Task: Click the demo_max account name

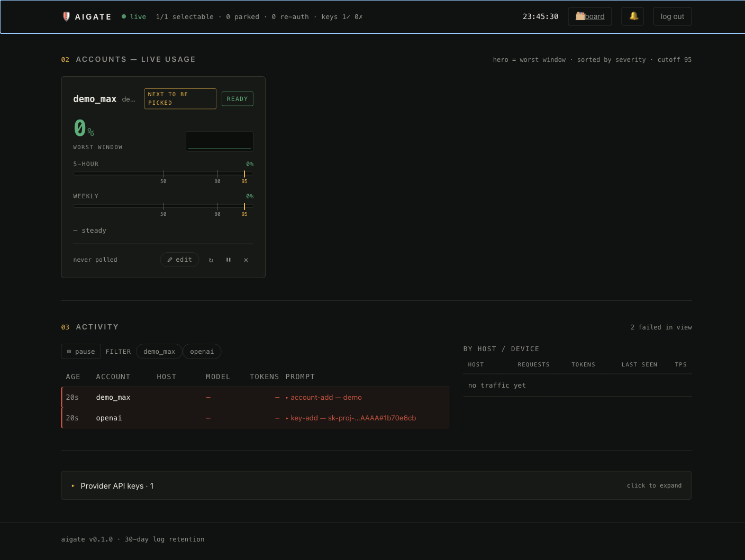Action: pyautogui.click(x=95, y=99)
